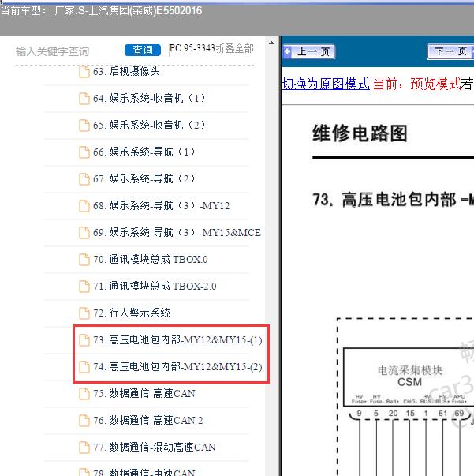Click document icon beside item 74
Image resolution: width=474 pixels, height=476 pixels.
pyautogui.click(x=84, y=367)
